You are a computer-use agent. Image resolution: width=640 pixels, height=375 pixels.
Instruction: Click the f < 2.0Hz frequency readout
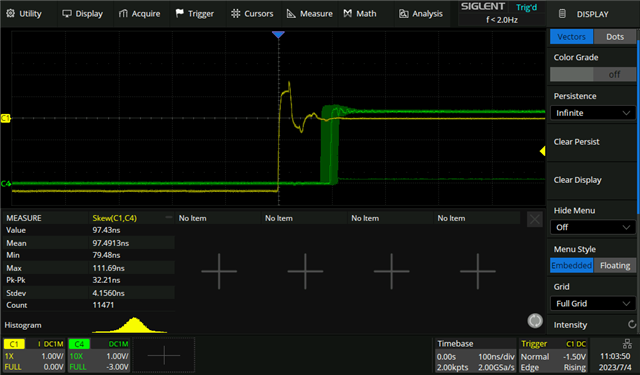(x=502, y=20)
